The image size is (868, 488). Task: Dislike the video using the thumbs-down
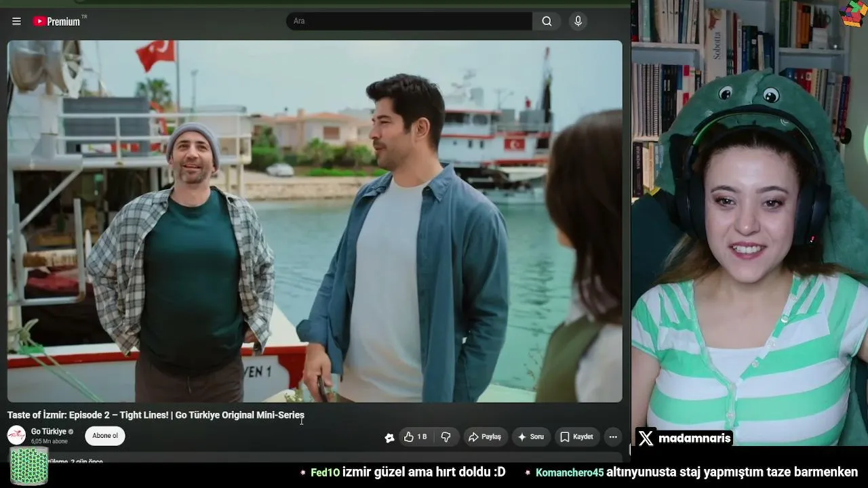446,437
